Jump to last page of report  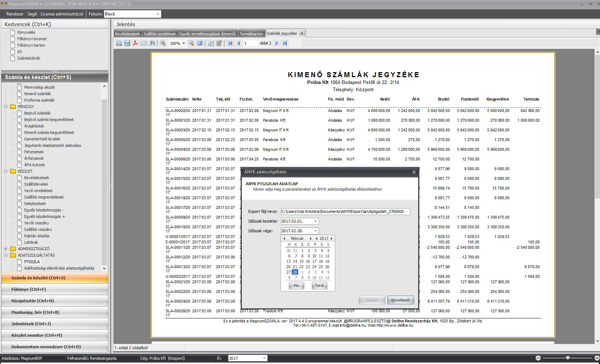[x=285, y=43]
